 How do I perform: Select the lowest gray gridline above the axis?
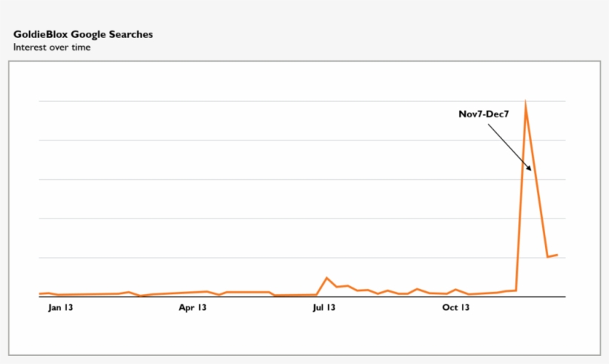point(297,258)
